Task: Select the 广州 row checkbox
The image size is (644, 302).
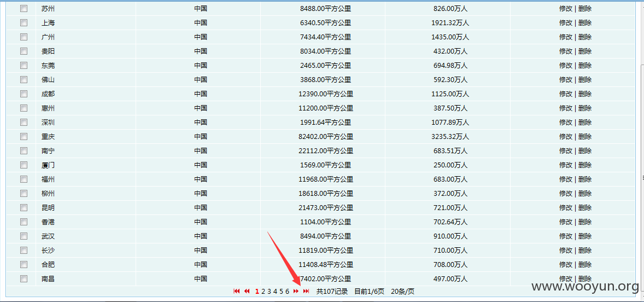Action: click(x=24, y=37)
